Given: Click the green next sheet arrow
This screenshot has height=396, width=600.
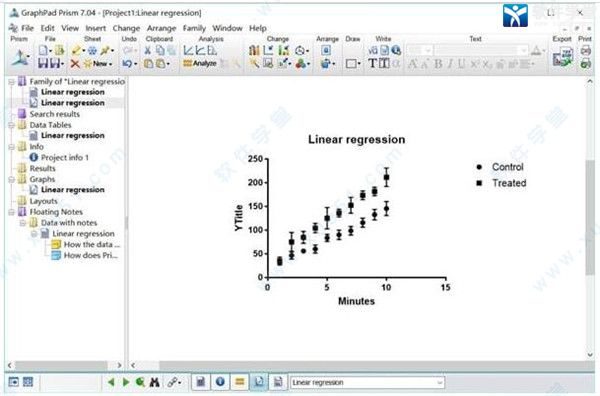Looking at the screenshot, I should [126, 381].
